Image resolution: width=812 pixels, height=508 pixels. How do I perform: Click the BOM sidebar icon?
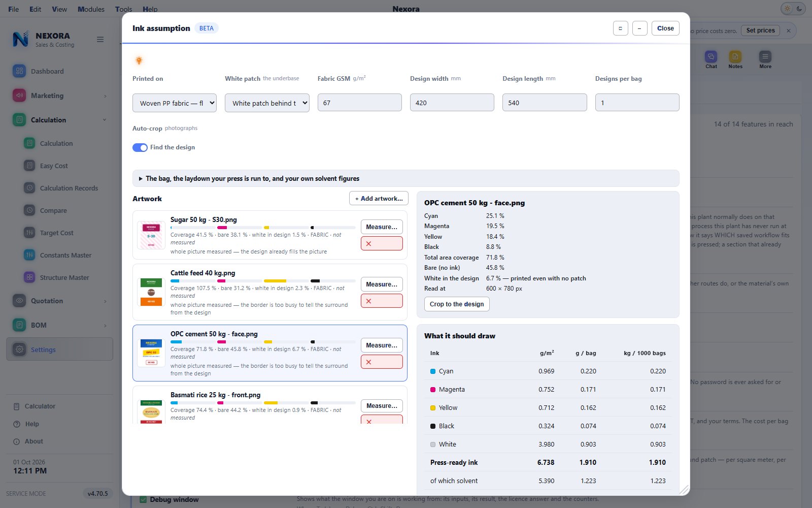tap(19, 325)
